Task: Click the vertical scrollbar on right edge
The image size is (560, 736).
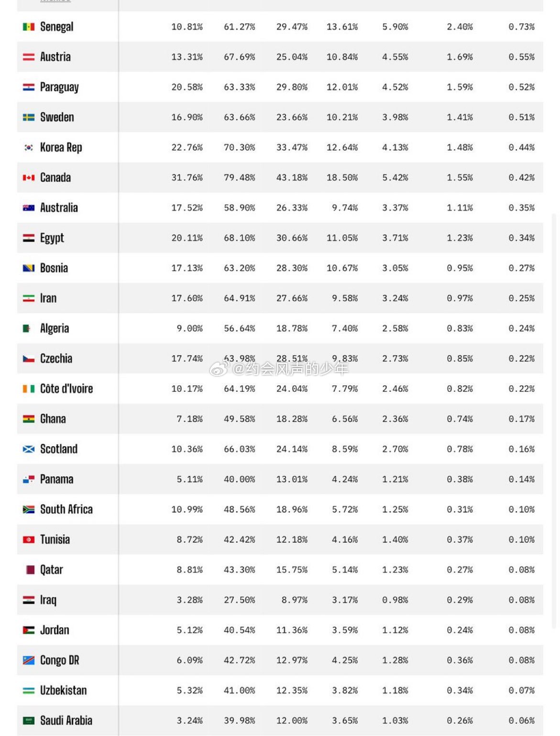Action: point(555,421)
